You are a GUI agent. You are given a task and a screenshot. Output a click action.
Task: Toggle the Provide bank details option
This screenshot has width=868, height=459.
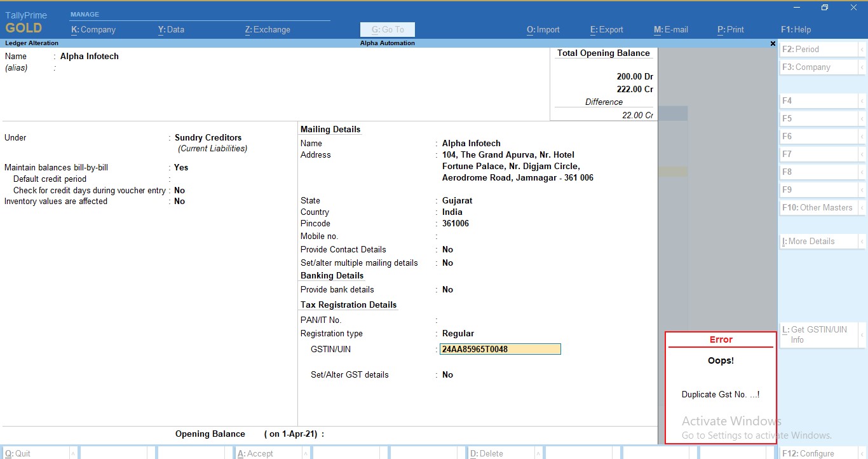click(447, 289)
